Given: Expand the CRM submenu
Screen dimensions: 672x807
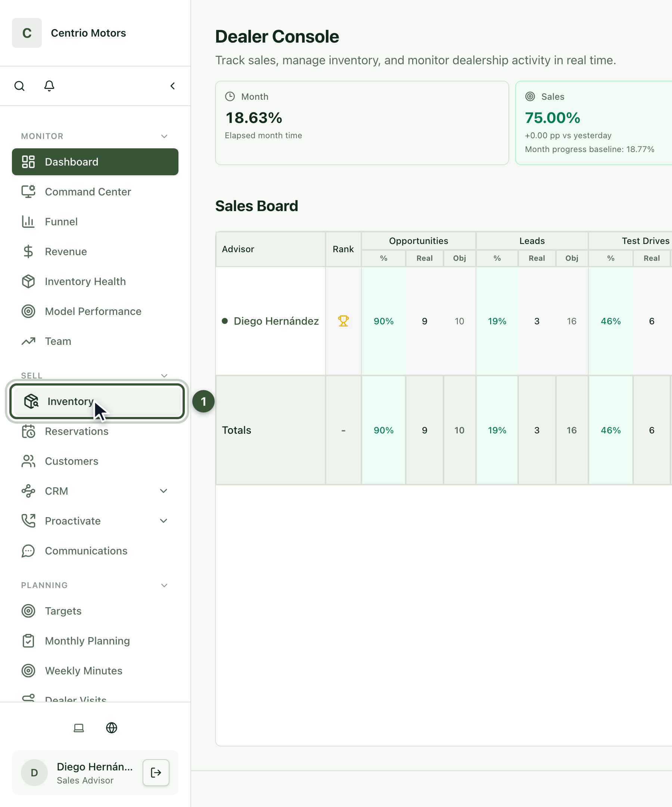Looking at the screenshot, I should pyautogui.click(x=164, y=491).
